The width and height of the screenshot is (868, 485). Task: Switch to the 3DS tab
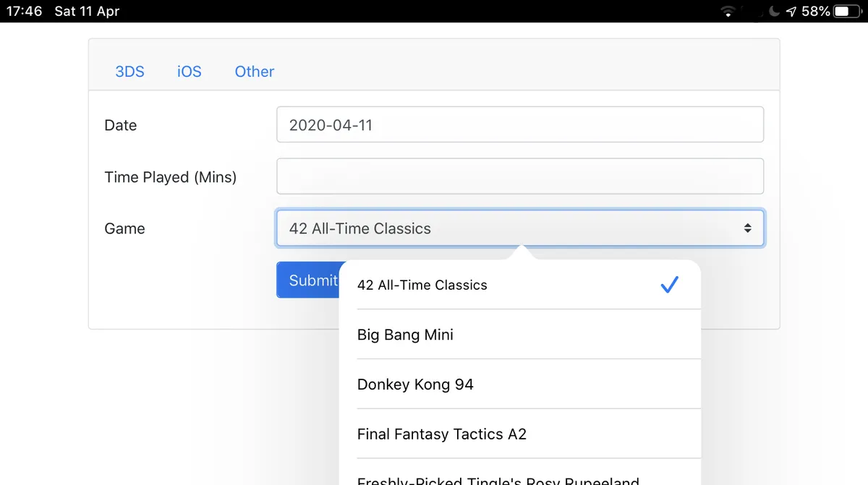coord(130,72)
